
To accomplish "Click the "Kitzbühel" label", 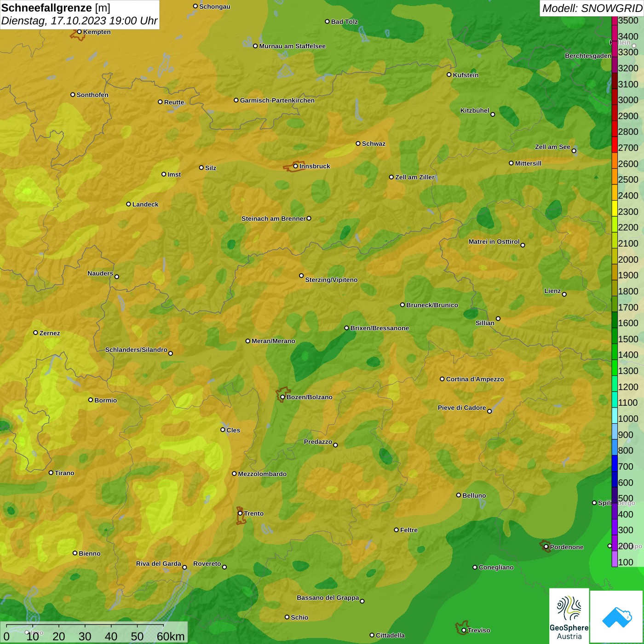I will pos(475,110).
